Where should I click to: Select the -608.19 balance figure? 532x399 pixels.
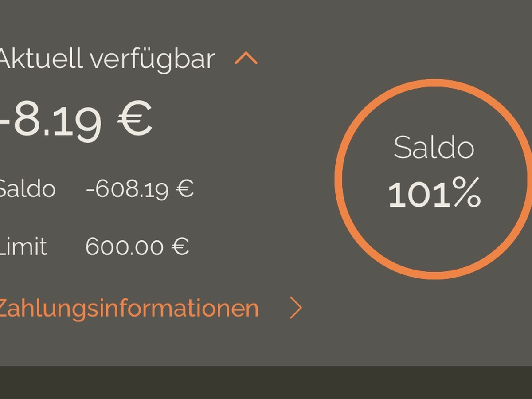click(127, 189)
